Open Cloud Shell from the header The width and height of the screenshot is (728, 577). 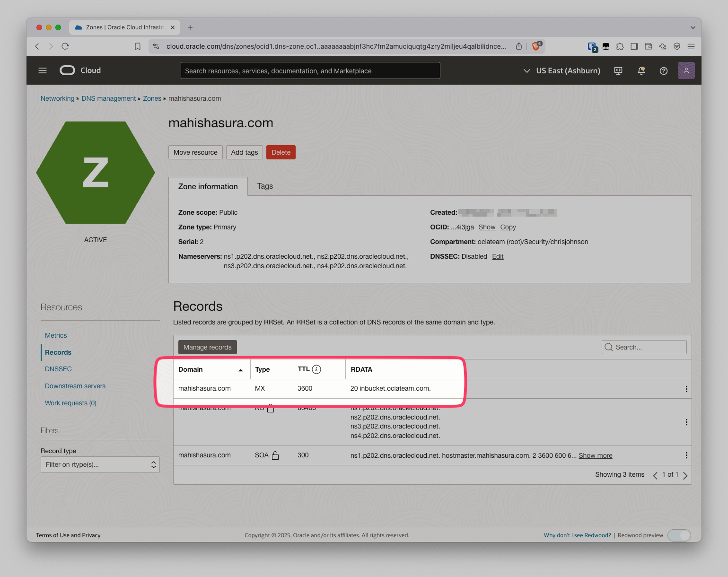(618, 70)
